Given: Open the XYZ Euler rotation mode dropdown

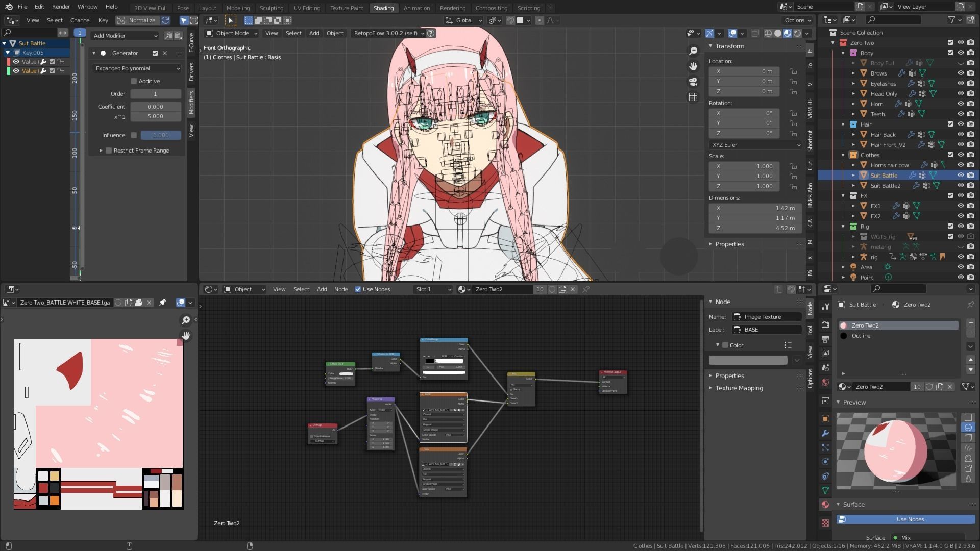Looking at the screenshot, I should 755,145.
